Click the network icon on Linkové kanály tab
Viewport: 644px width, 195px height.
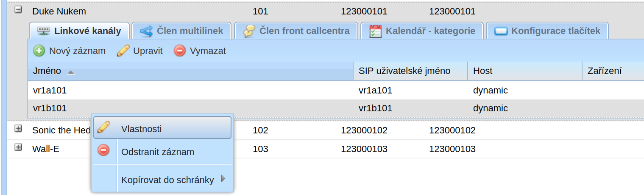pyautogui.click(x=43, y=31)
